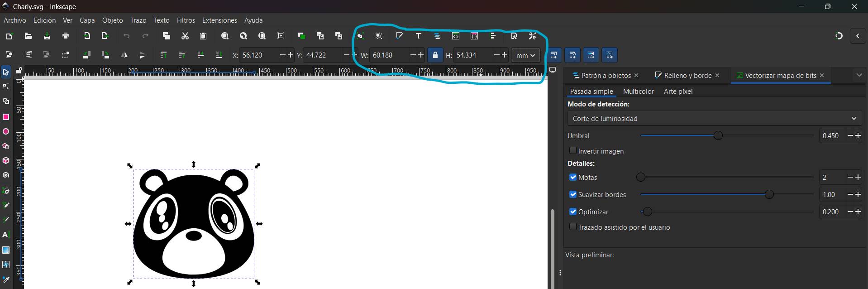This screenshot has height=289, width=868.
Task: Click the Optimizar slider handle
Action: pos(648,212)
